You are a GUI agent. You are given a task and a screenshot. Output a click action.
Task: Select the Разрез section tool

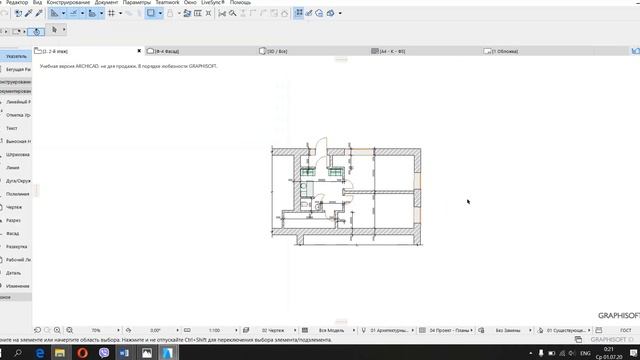[13, 220]
